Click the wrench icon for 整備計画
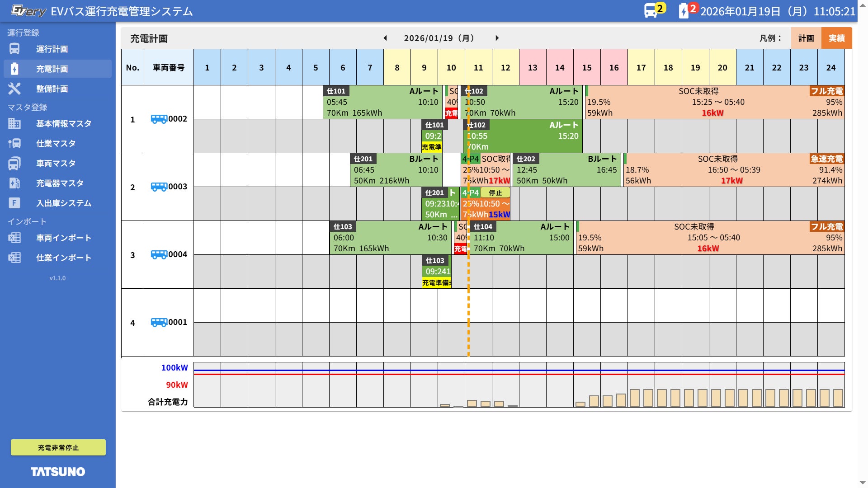The image size is (868, 488). click(x=14, y=89)
